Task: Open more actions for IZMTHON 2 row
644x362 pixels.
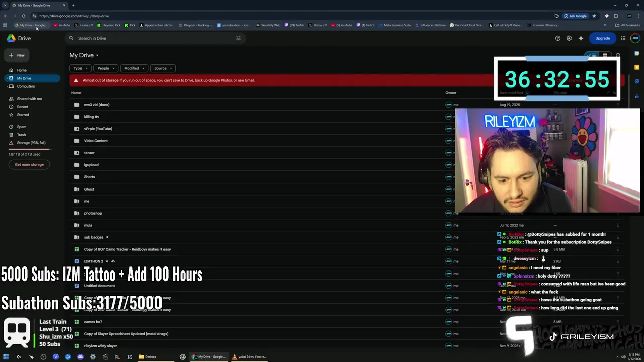Action: click(618, 261)
